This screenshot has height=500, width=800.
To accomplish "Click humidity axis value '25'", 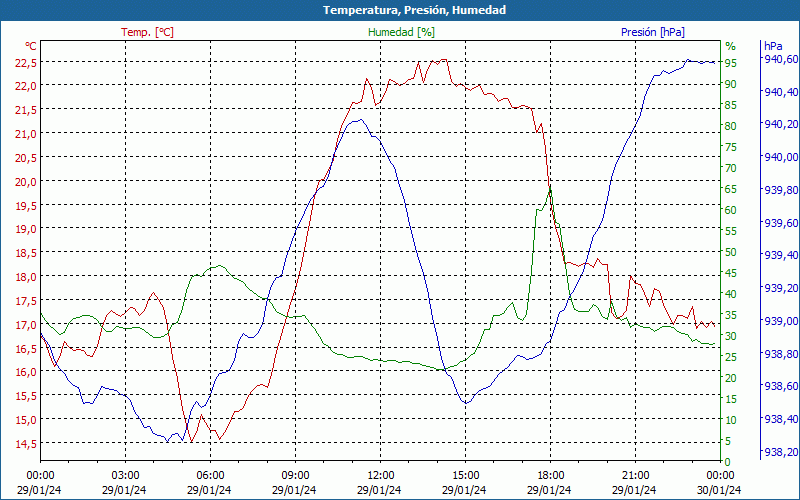I will (731, 357).
